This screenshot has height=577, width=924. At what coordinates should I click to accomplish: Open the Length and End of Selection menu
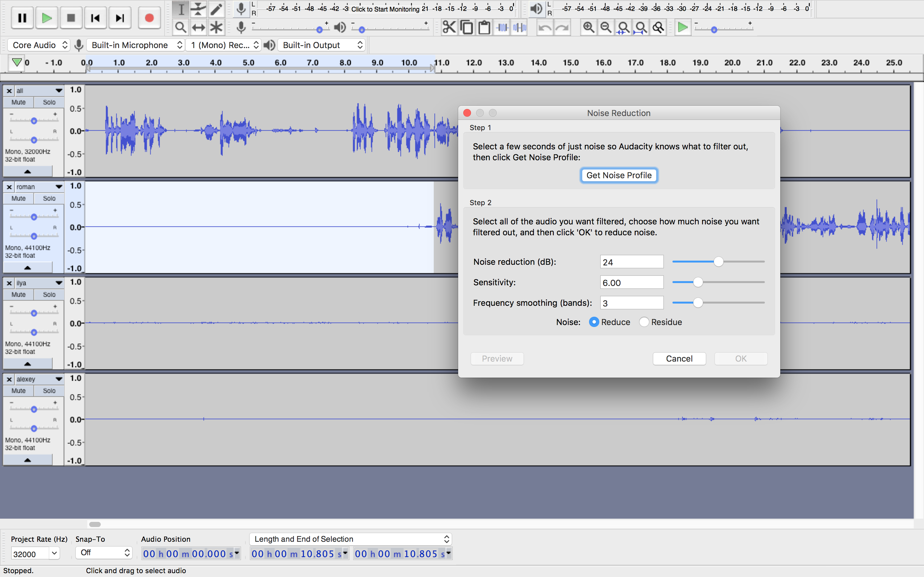tap(350, 539)
